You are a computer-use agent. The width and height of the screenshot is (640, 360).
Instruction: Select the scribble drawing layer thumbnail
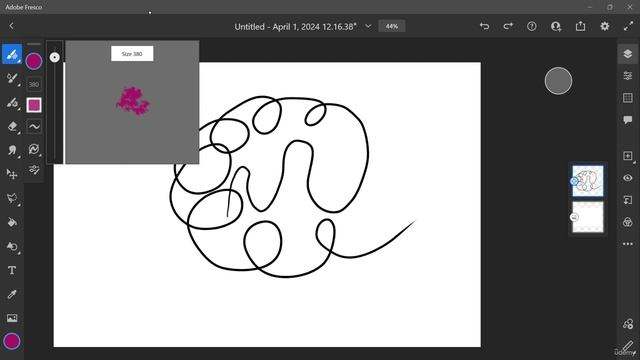point(588,181)
